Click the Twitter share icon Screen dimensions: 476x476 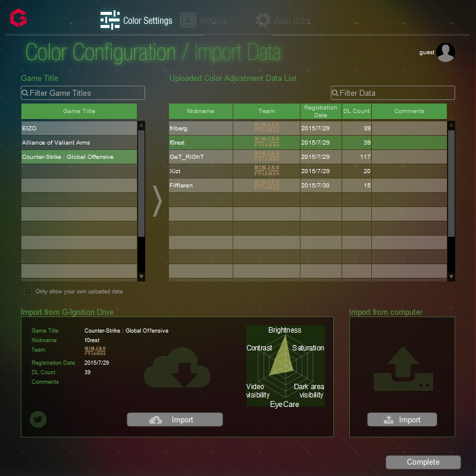point(38,419)
